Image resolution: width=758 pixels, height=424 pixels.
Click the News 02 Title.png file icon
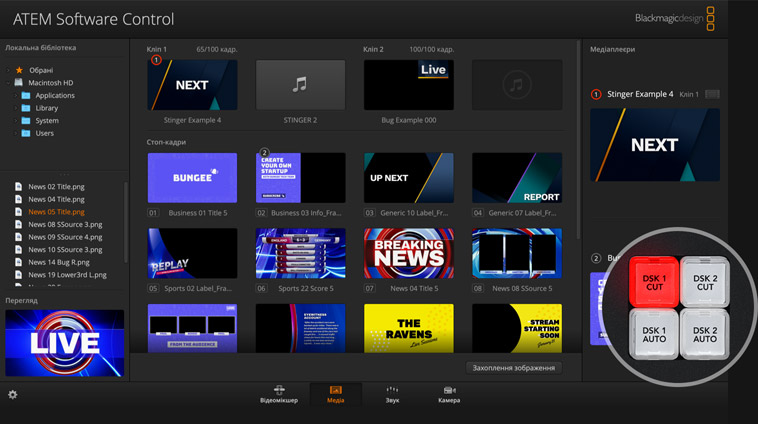coord(19,187)
